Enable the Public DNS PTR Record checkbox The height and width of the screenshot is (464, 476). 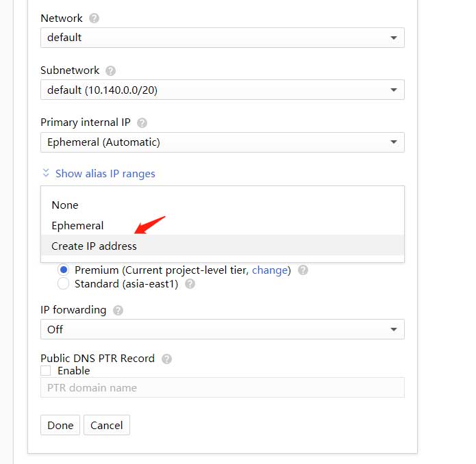pos(45,371)
